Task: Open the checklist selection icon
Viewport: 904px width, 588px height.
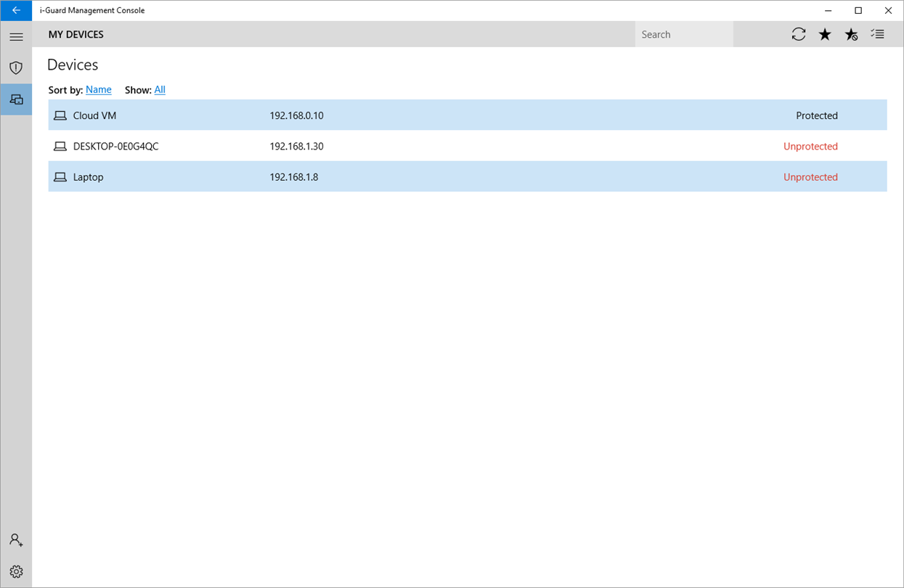Action: tap(878, 34)
